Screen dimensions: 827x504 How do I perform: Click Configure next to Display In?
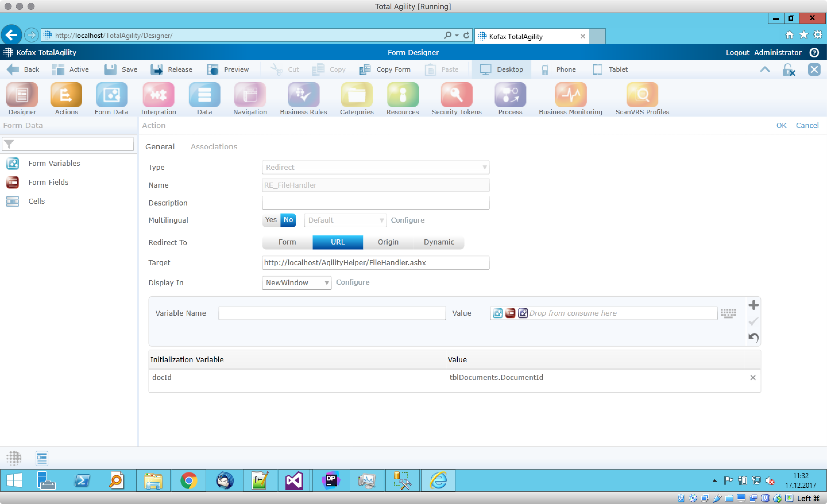tap(352, 282)
